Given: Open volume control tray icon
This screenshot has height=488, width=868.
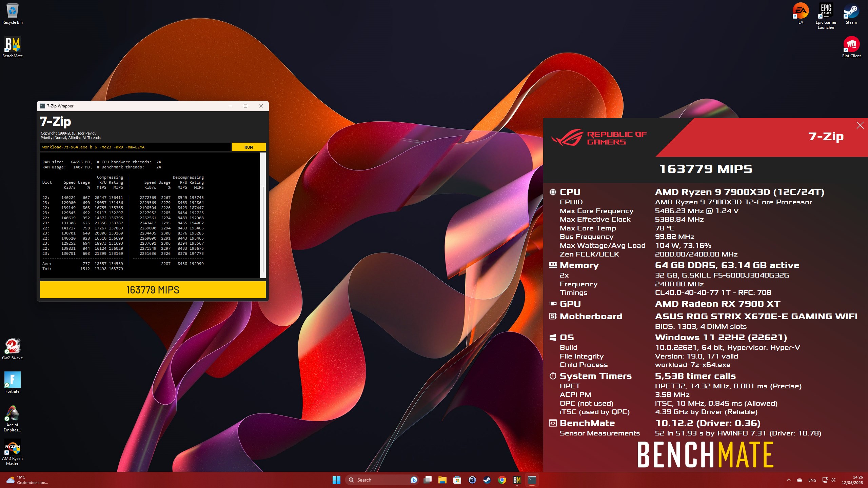Looking at the screenshot, I should pyautogui.click(x=833, y=480).
